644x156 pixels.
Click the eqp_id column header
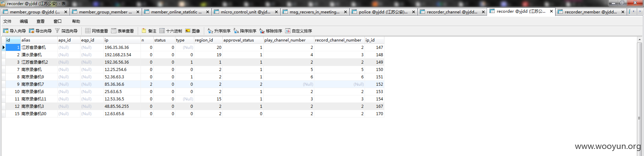tap(92, 40)
